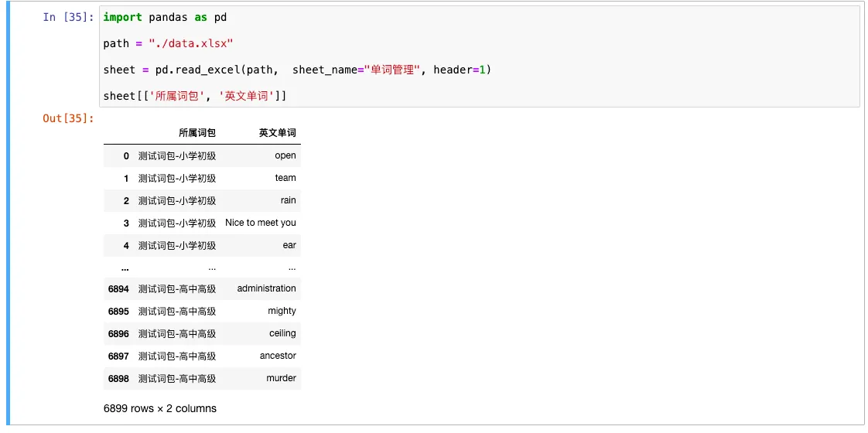Click the header=1 argument in code

pyautogui.click(x=460, y=70)
